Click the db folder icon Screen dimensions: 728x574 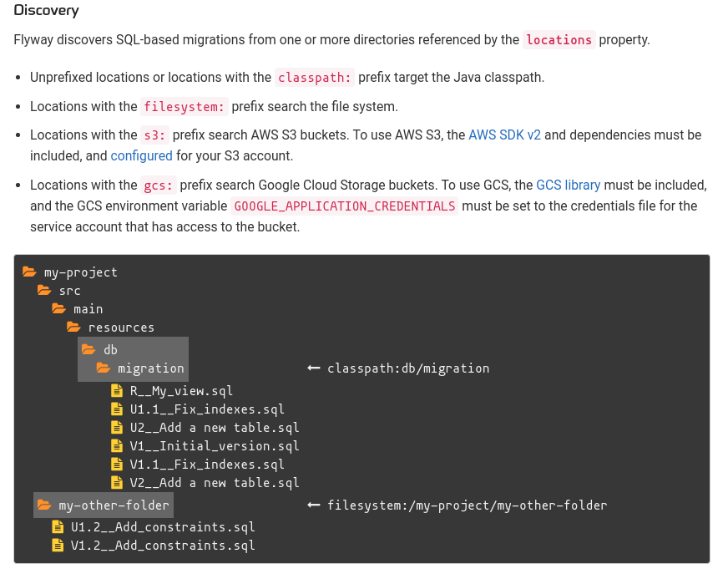(88, 349)
